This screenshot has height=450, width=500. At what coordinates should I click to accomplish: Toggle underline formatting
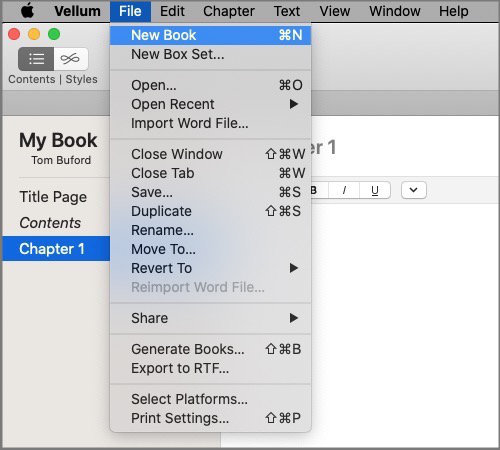click(x=375, y=190)
